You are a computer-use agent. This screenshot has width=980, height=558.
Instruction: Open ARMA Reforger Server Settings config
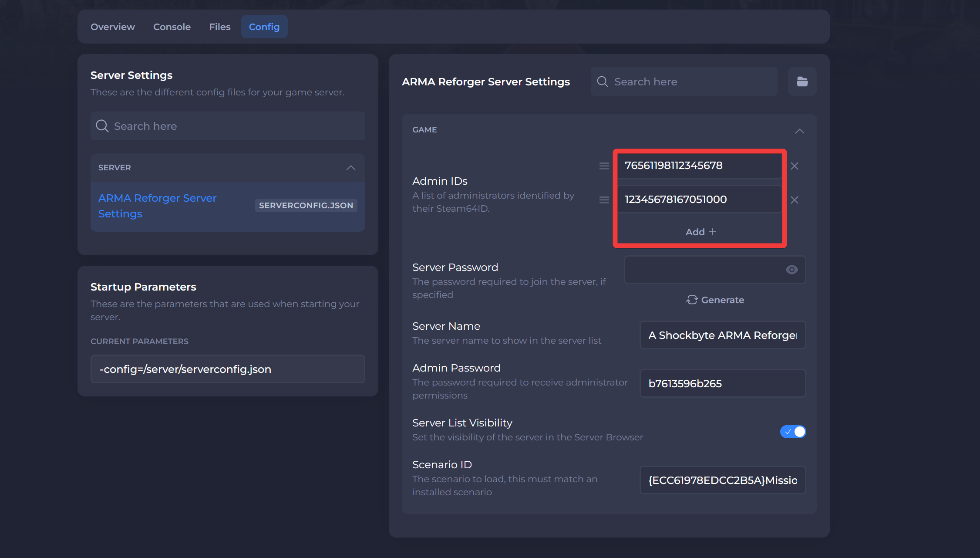point(228,206)
